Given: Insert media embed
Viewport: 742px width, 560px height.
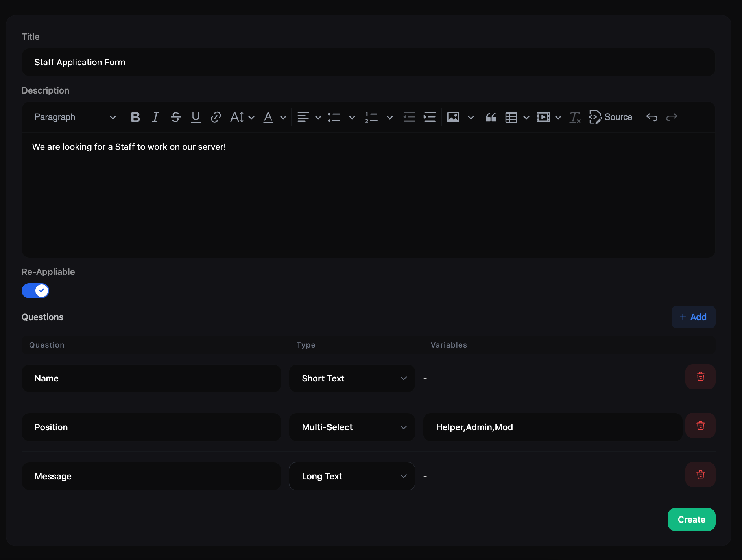Looking at the screenshot, I should (543, 117).
